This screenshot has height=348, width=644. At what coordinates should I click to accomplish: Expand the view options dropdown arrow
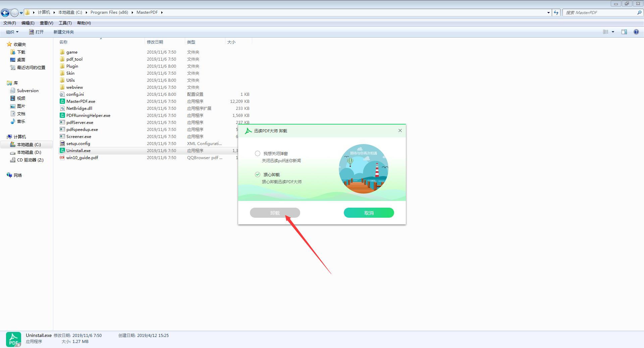[613, 32]
